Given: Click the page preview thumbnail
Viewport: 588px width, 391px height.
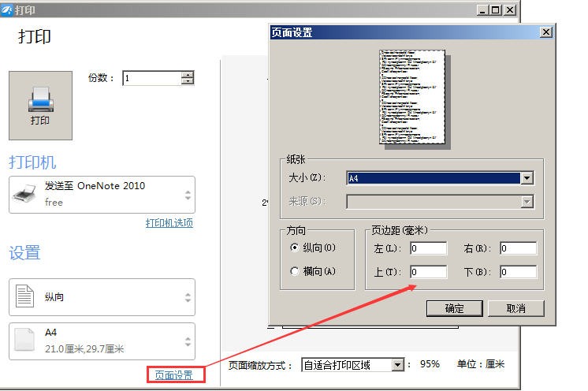Looking at the screenshot, I should [x=412, y=98].
